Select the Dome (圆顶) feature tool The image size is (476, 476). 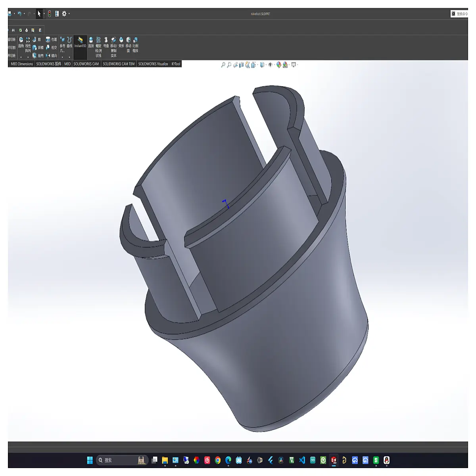point(91,42)
